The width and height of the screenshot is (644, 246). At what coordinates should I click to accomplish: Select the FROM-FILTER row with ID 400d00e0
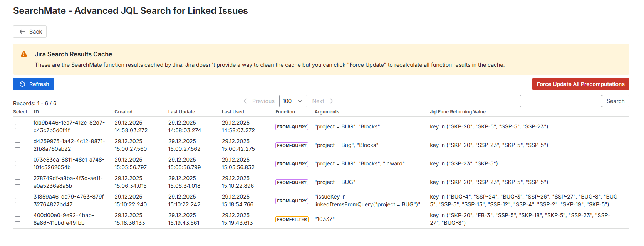coord(18,219)
